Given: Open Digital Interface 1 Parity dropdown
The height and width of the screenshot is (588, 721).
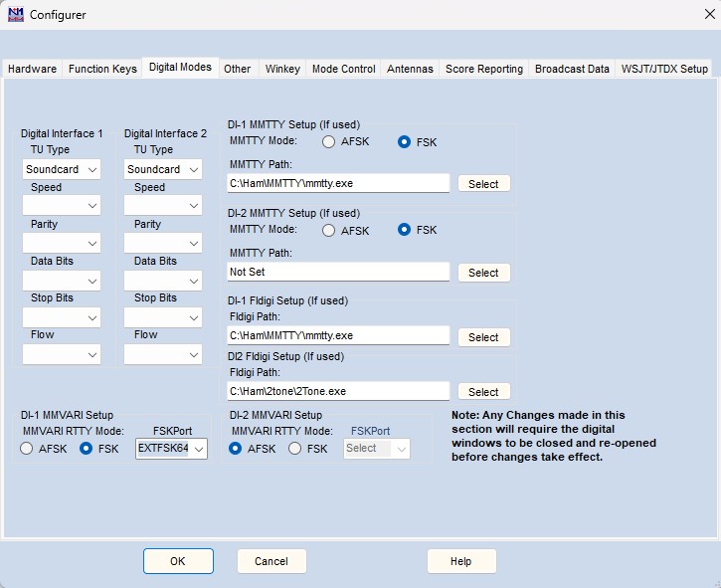Looking at the screenshot, I should 62,243.
